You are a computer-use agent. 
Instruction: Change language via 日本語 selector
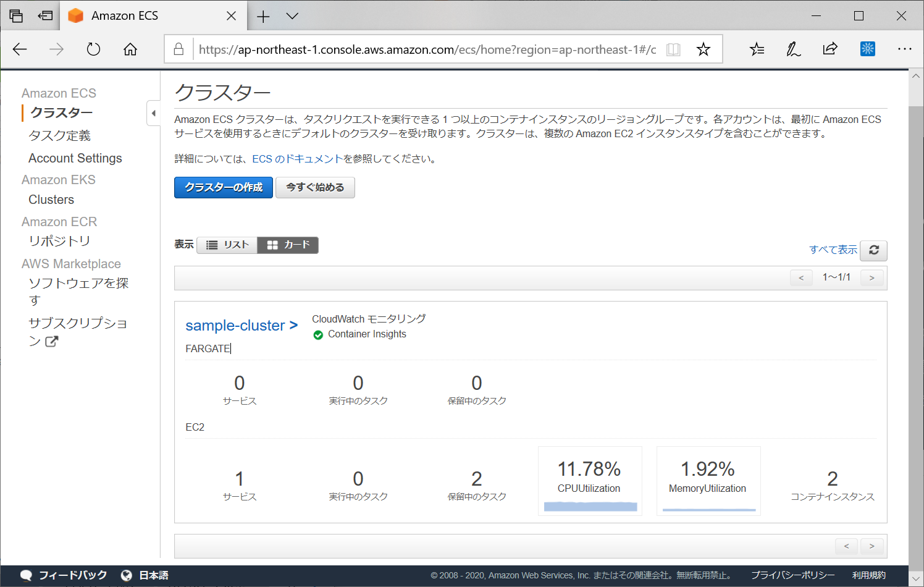click(154, 575)
